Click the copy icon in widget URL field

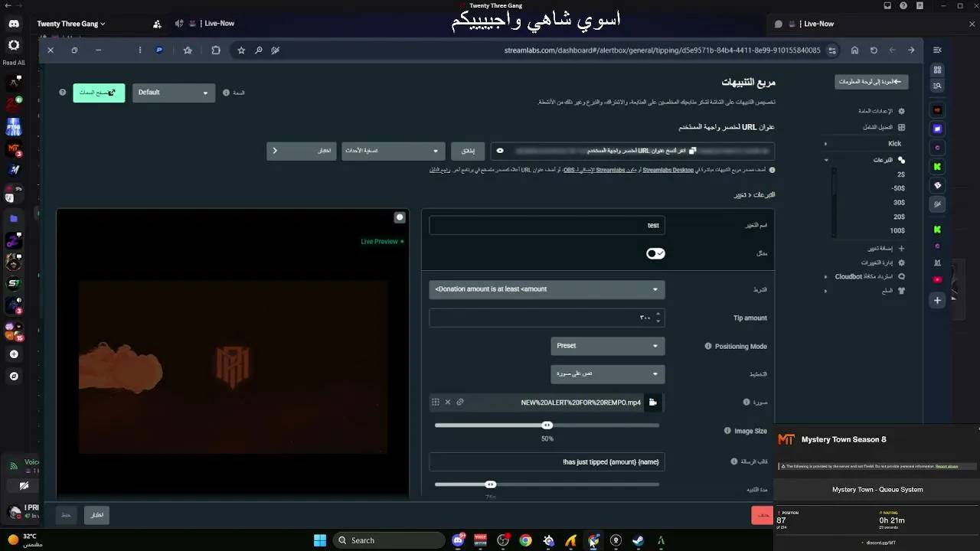(x=692, y=151)
